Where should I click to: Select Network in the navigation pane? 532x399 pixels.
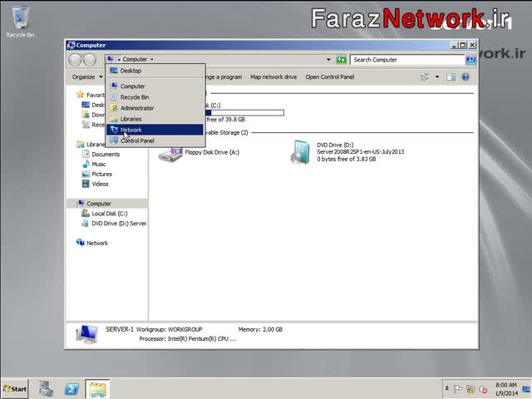coord(97,243)
